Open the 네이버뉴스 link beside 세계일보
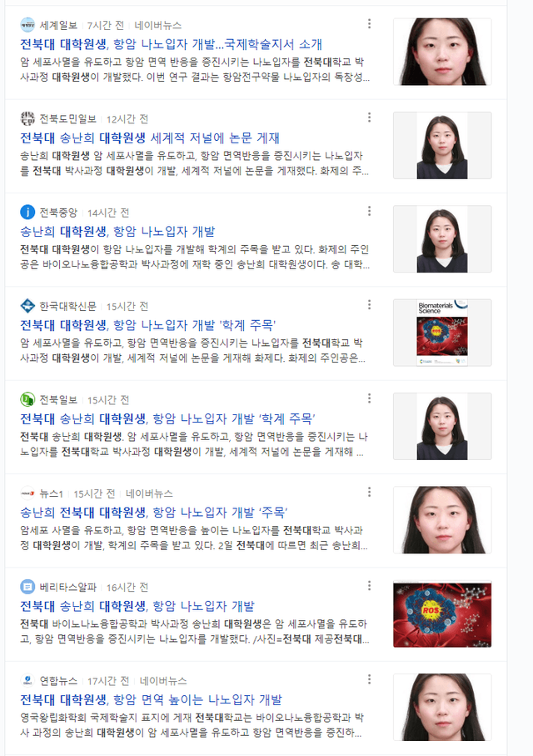 (x=158, y=25)
